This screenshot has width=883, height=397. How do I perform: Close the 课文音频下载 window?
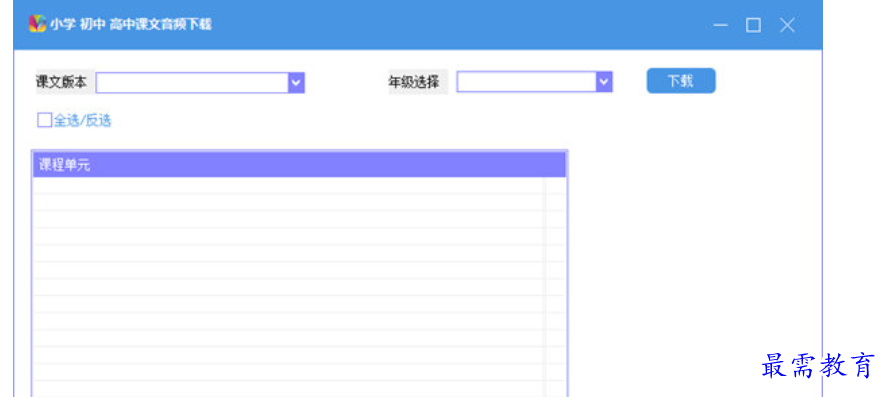(x=787, y=25)
